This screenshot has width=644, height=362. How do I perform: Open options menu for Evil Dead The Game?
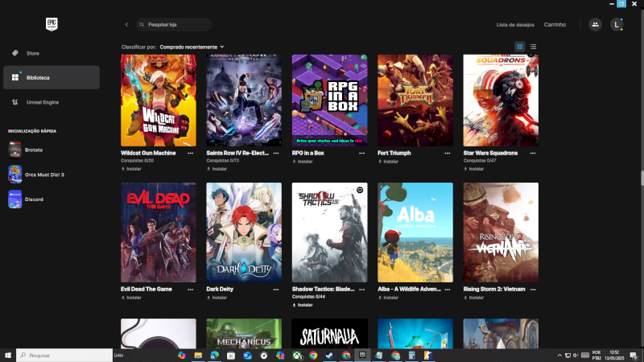tap(191, 290)
